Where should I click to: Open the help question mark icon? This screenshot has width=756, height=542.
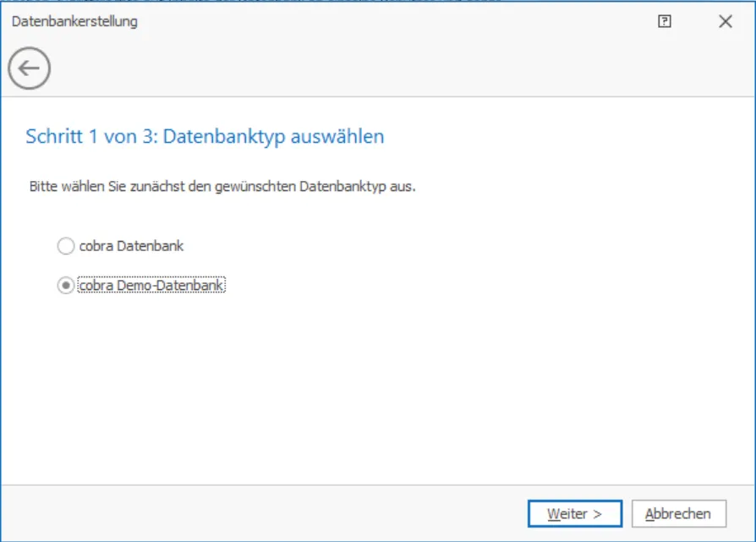point(665,21)
